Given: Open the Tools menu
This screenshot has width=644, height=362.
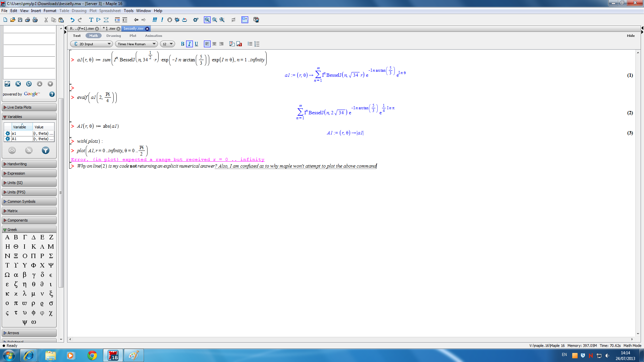Looking at the screenshot, I should click(x=128, y=11).
